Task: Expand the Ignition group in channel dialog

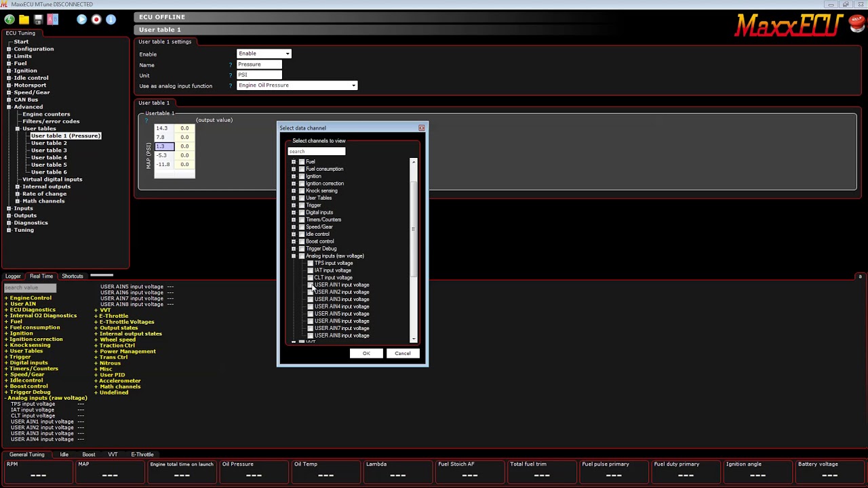Action: coord(294,176)
